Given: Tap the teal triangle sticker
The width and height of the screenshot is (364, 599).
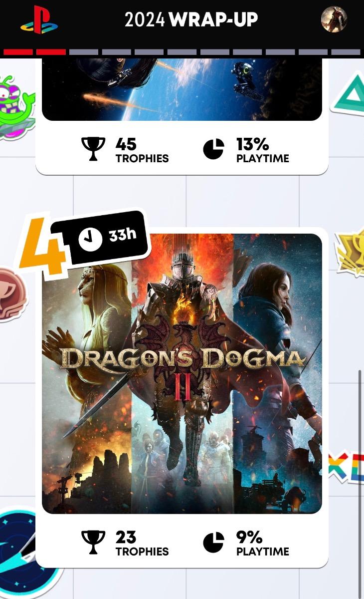Looking at the screenshot, I should click(x=349, y=95).
